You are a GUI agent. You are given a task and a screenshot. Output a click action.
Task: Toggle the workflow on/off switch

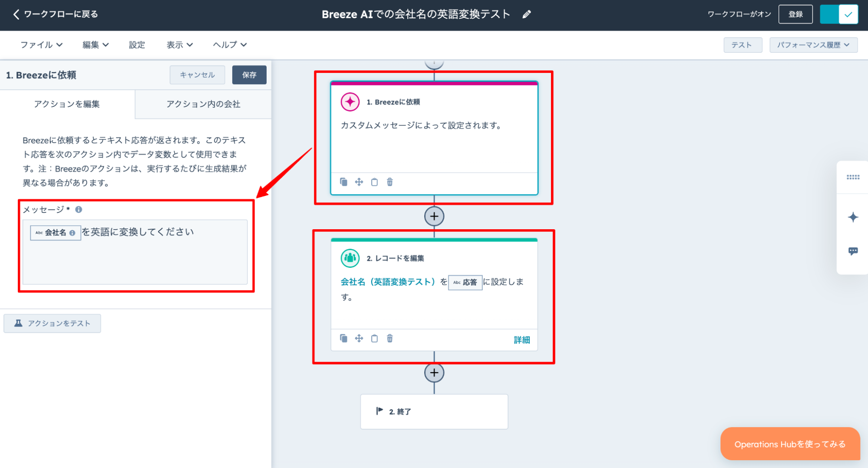pyautogui.click(x=839, y=14)
